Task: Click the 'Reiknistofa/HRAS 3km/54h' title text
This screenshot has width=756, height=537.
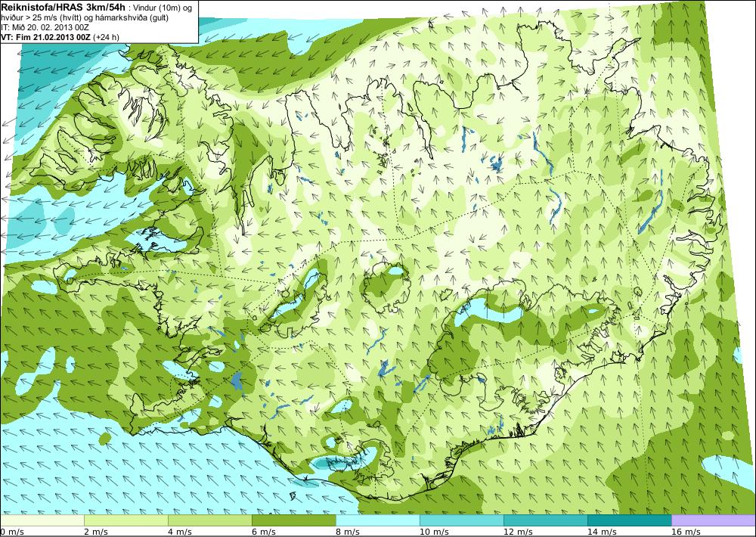Action: pos(64,8)
